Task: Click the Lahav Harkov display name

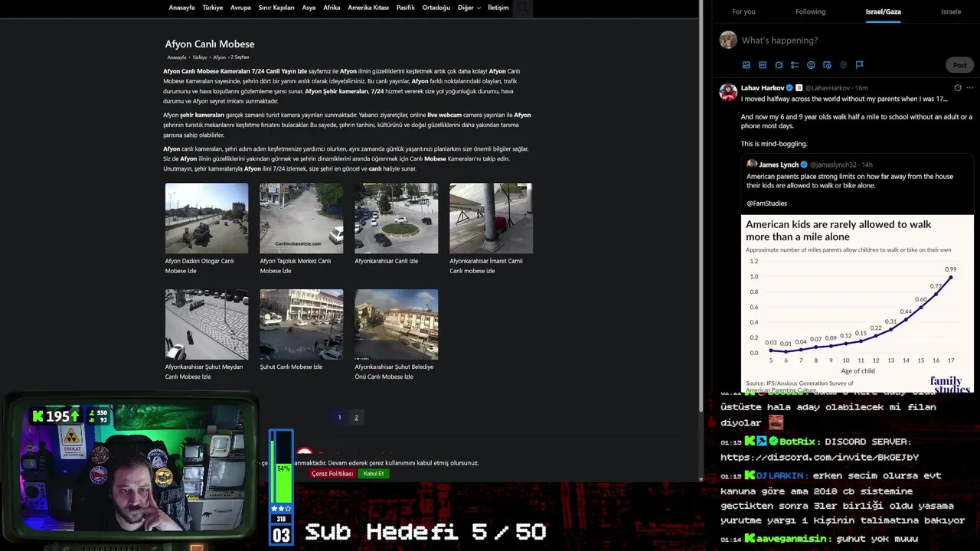Action: [763, 88]
